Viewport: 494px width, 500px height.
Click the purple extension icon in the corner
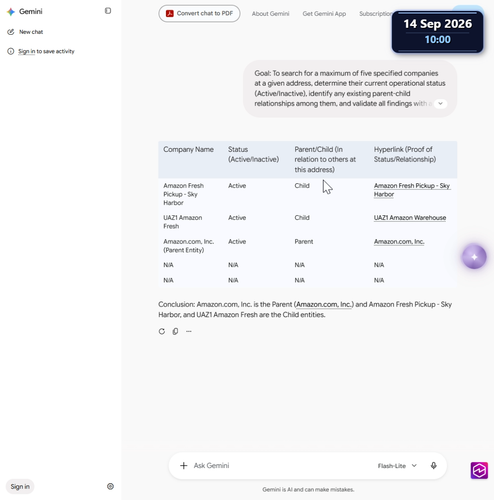[479, 470]
